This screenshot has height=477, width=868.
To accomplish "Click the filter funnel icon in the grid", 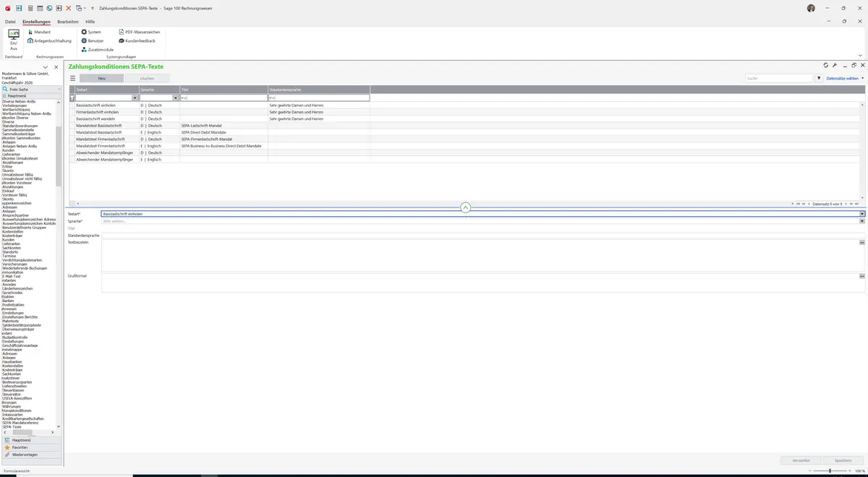I will pos(72,98).
